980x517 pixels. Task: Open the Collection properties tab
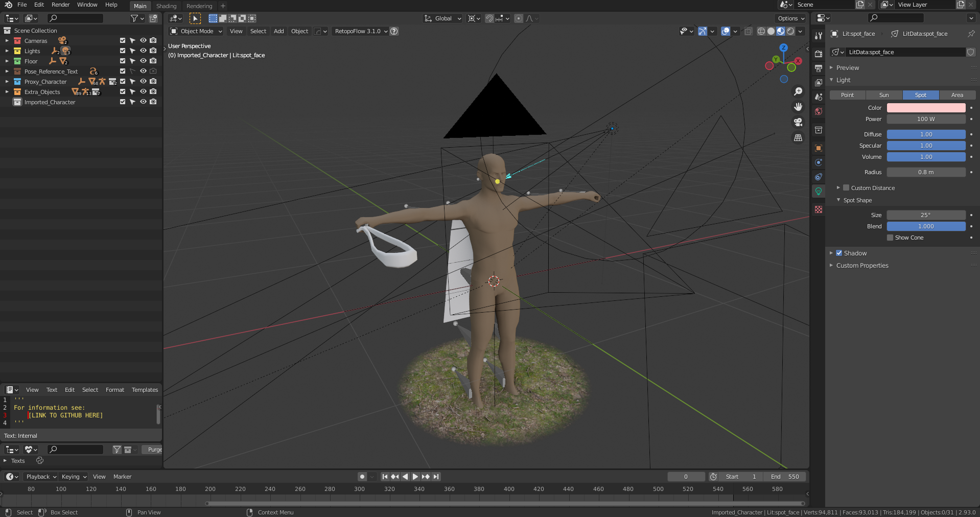click(x=819, y=130)
